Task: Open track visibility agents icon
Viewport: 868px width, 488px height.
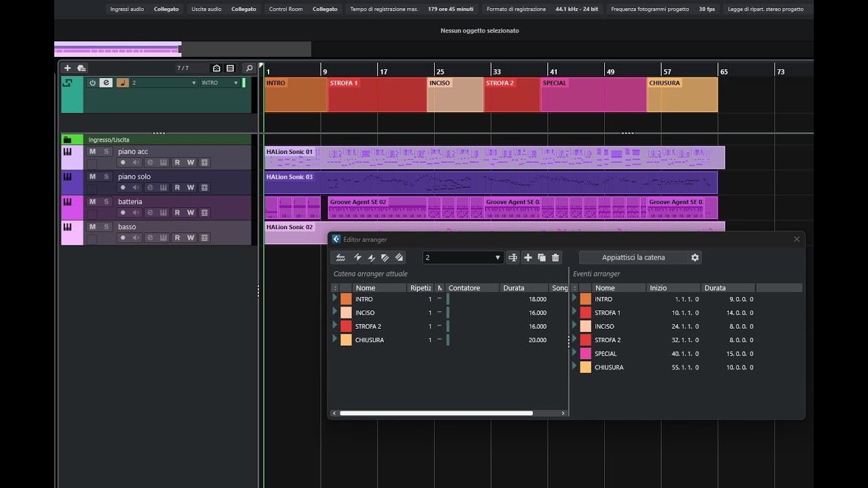Action: [x=216, y=68]
